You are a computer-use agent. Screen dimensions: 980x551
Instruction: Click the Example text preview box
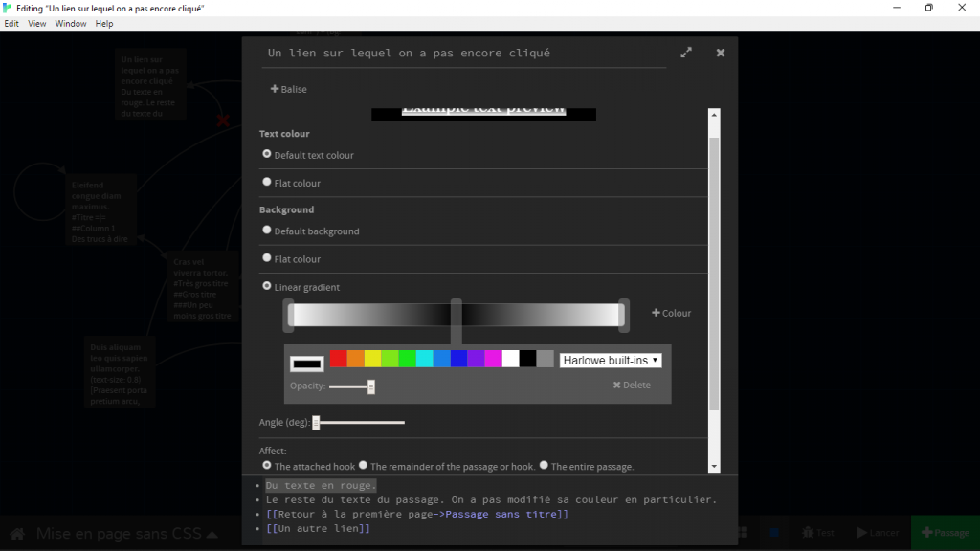(x=483, y=115)
